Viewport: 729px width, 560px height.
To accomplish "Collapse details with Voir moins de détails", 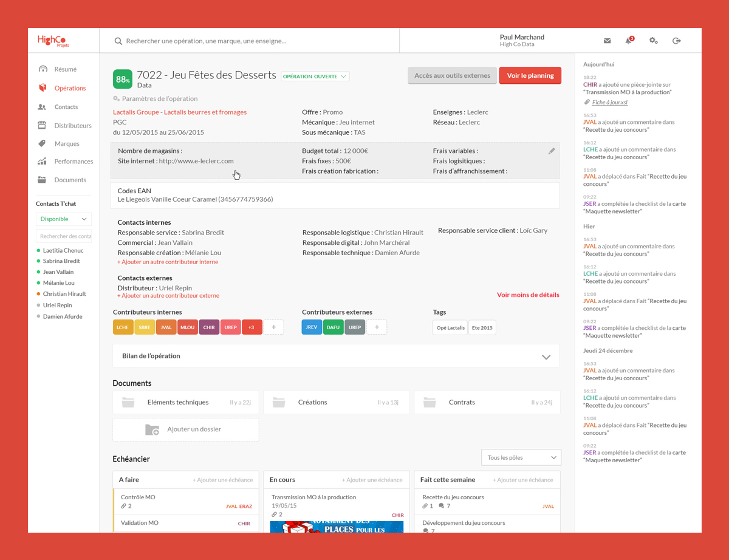I will [x=528, y=295].
